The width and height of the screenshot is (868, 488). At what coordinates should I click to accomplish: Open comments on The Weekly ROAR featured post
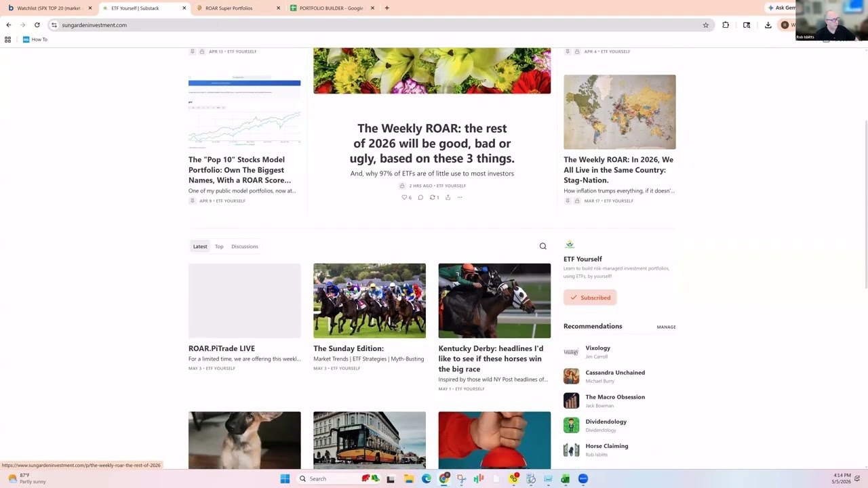point(420,197)
